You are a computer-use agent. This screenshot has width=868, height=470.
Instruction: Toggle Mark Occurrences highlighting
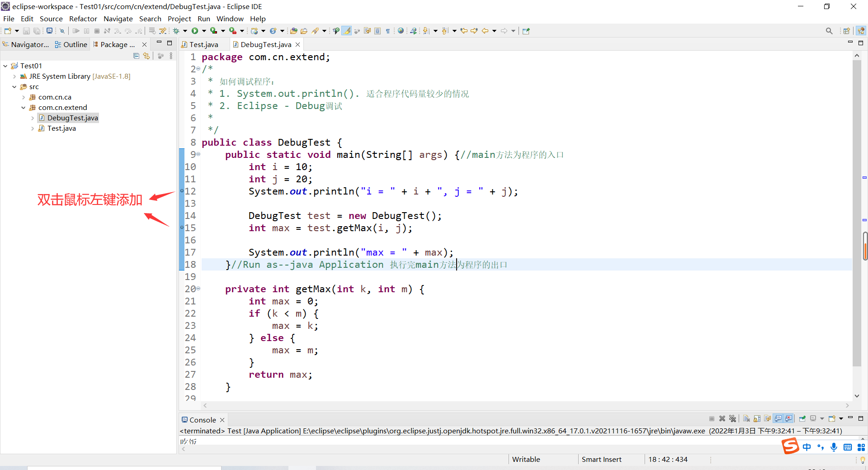pyautogui.click(x=346, y=30)
